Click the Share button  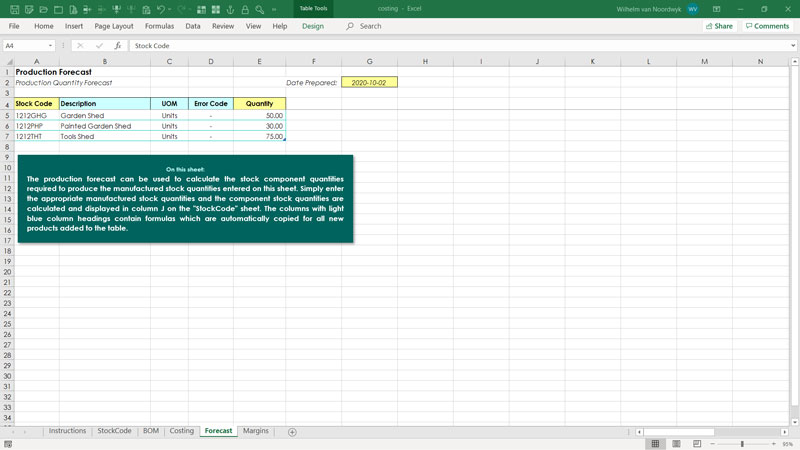[719, 26]
